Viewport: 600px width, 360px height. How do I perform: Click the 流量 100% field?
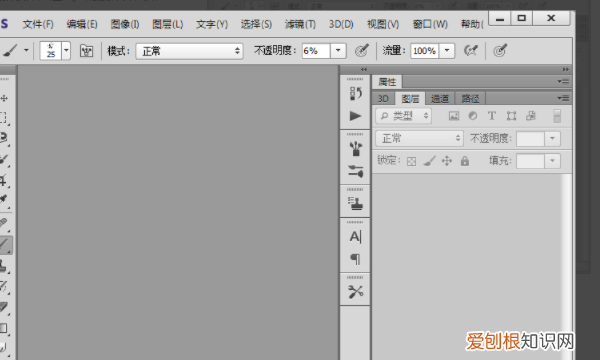tap(425, 50)
